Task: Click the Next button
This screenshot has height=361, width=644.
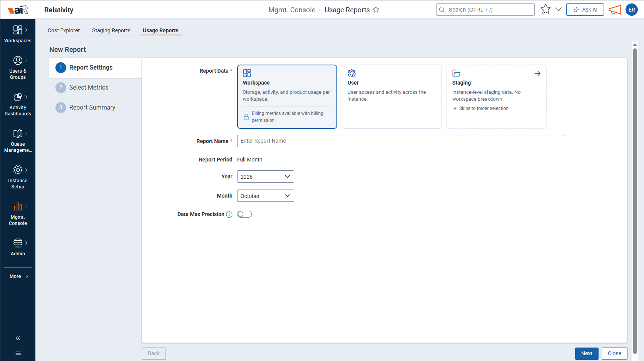Action: click(587, 354)
